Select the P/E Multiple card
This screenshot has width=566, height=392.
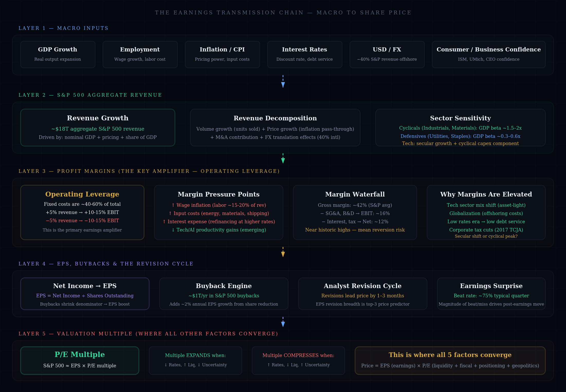[x=80, y=360]
